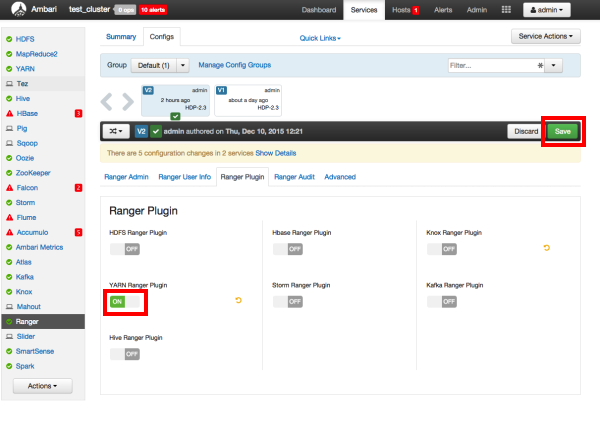This screenshot has width=600, height=433.
Task: Switch to the Advanced tab
Action: click(x=340, y=177)
